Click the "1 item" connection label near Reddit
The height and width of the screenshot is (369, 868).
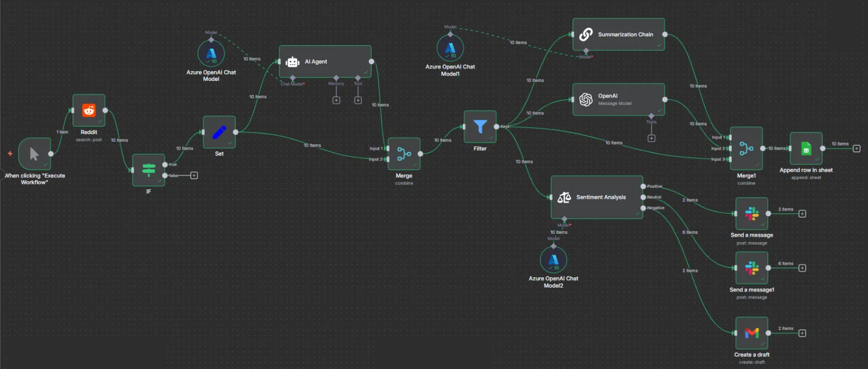click(62, 132)
